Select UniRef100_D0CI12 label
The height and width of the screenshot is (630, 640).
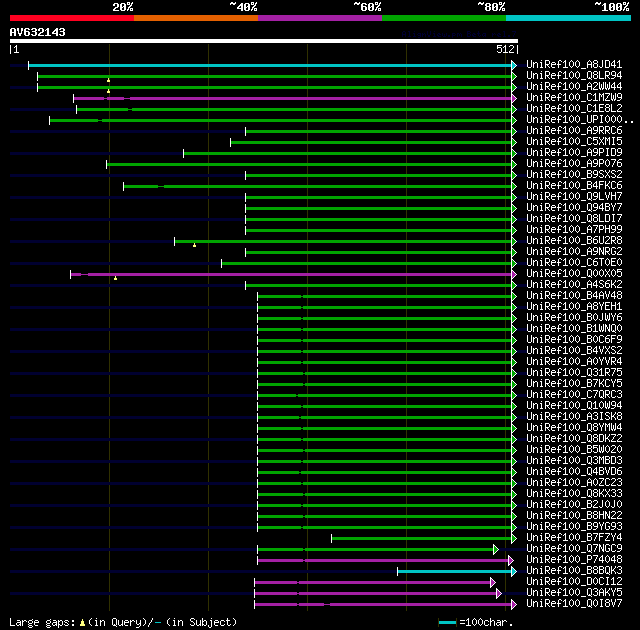click(574, 582)
